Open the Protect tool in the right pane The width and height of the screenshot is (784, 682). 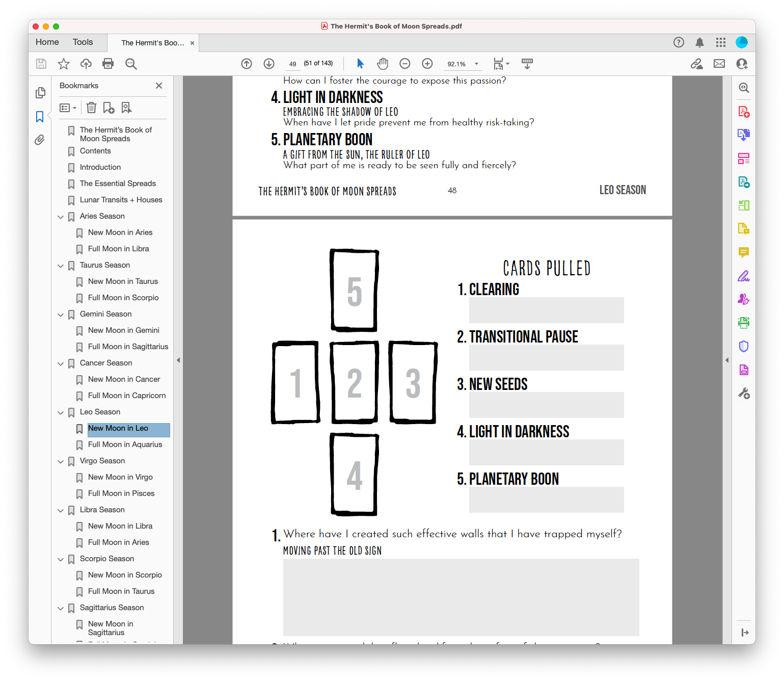(x=743, y=346)
